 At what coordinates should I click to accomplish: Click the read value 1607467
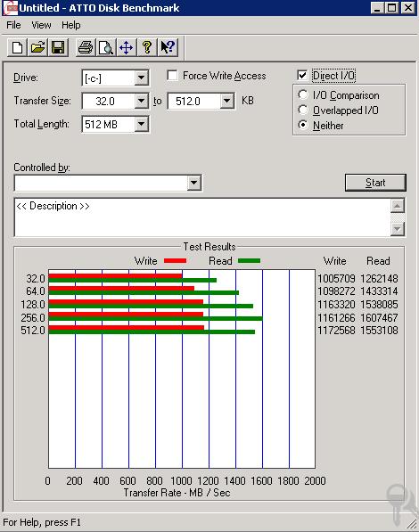(379, 317)
